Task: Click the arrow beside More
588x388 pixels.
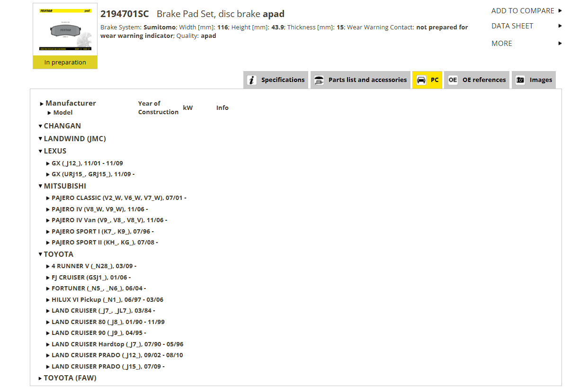Action: [x=560, y=44]
